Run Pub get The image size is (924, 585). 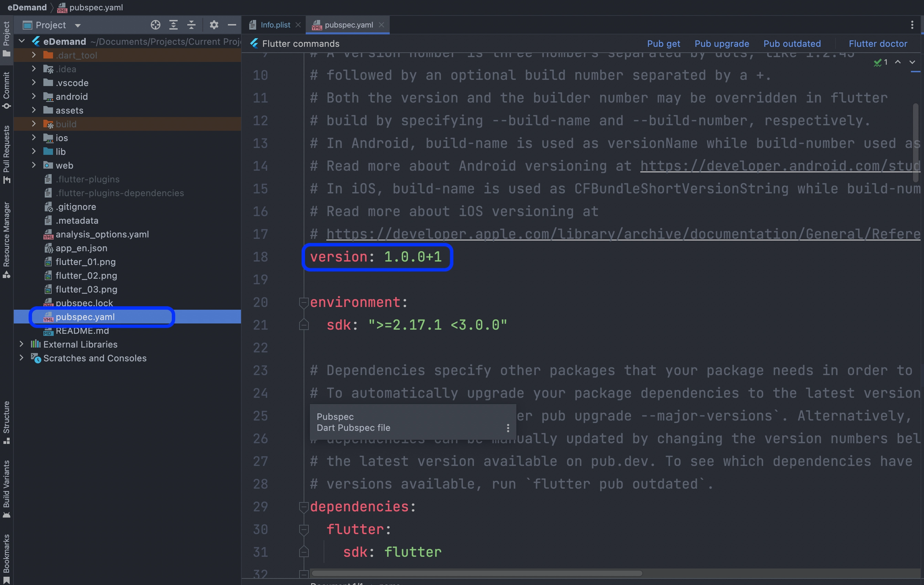coord(663,43)
